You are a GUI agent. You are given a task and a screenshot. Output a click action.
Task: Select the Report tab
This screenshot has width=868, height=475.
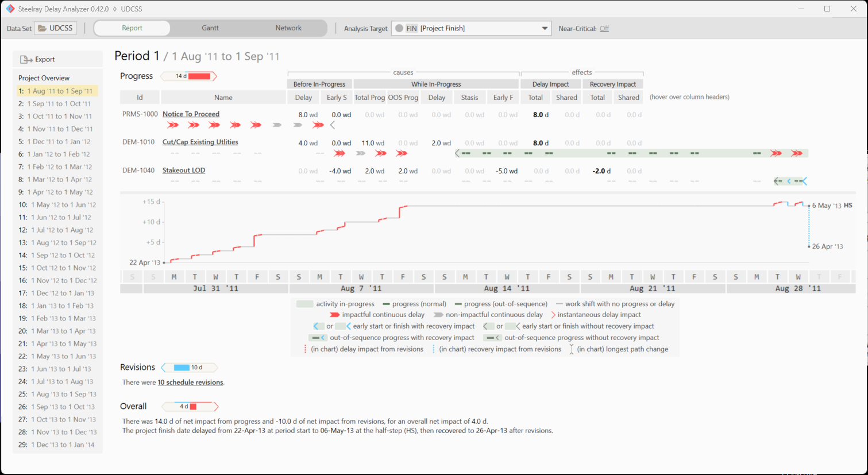click(132, 28)
